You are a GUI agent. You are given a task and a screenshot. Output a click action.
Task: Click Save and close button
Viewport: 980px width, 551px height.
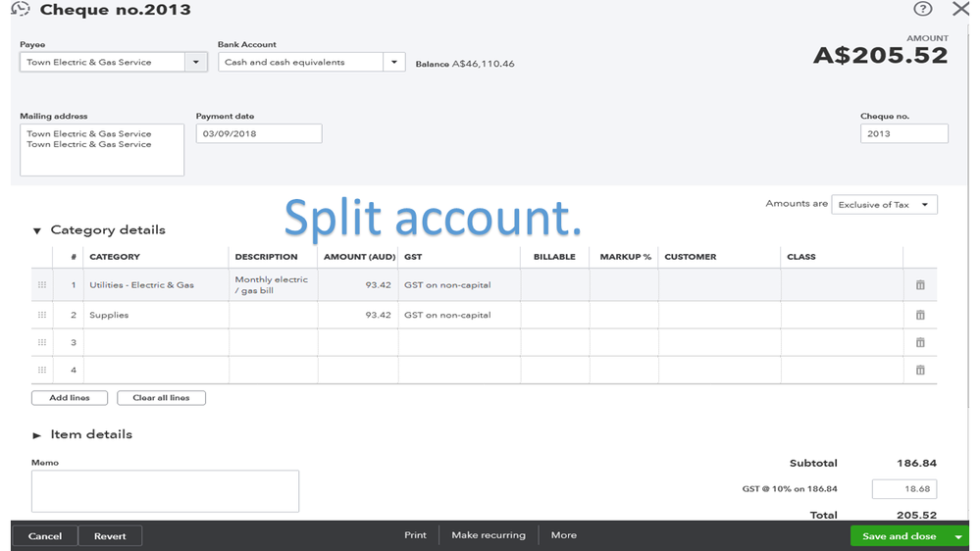point(899,536)
